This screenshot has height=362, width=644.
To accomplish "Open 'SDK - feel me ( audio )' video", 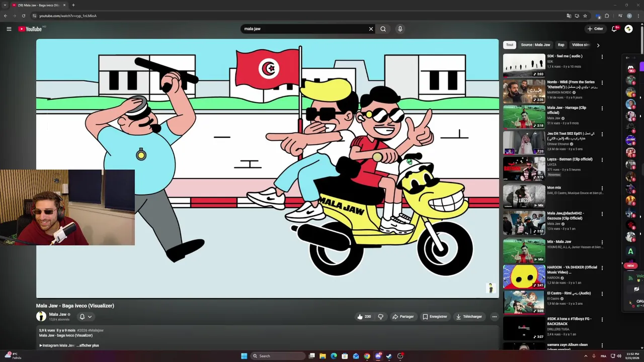I will [565, 56].
